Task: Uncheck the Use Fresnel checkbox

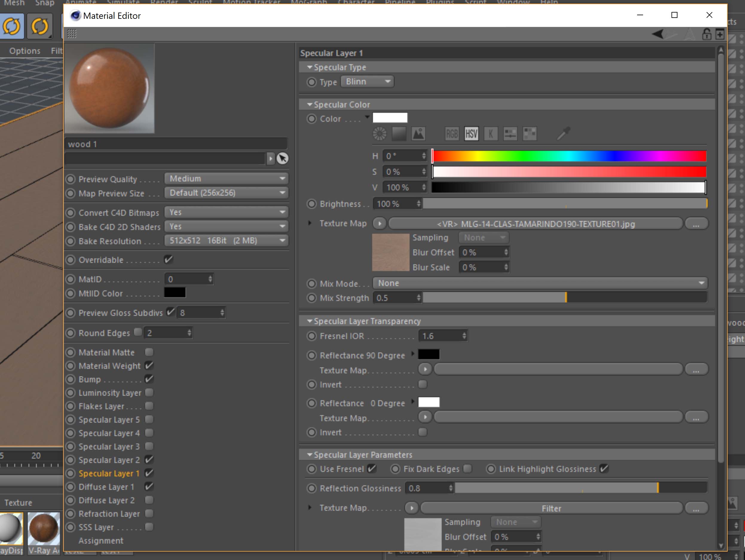Action: (x=371, y=469)
